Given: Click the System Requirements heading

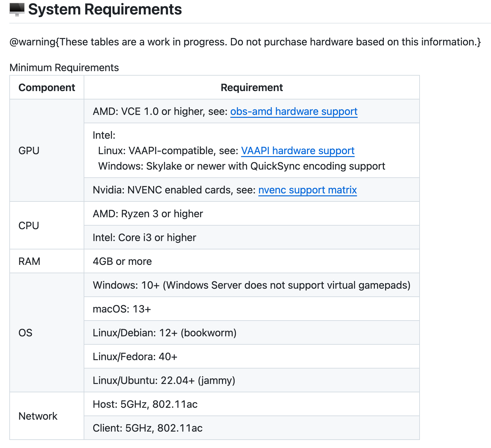Looking at the screenshot, I should (x=105, y=9).
